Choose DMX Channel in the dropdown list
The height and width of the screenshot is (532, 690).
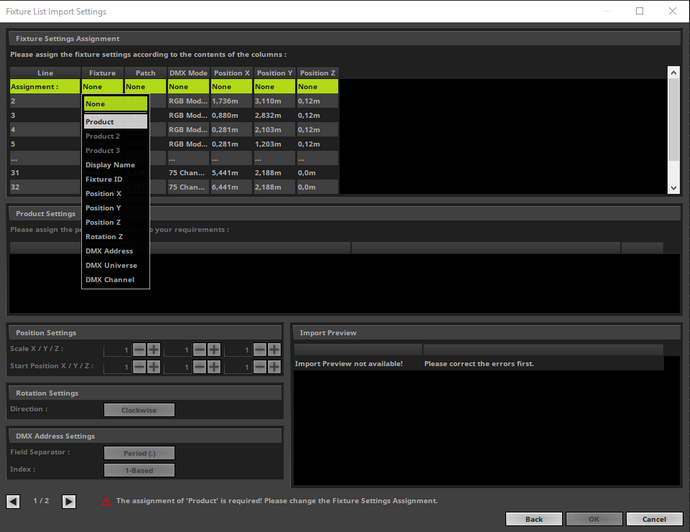click(x=116, y=280)
